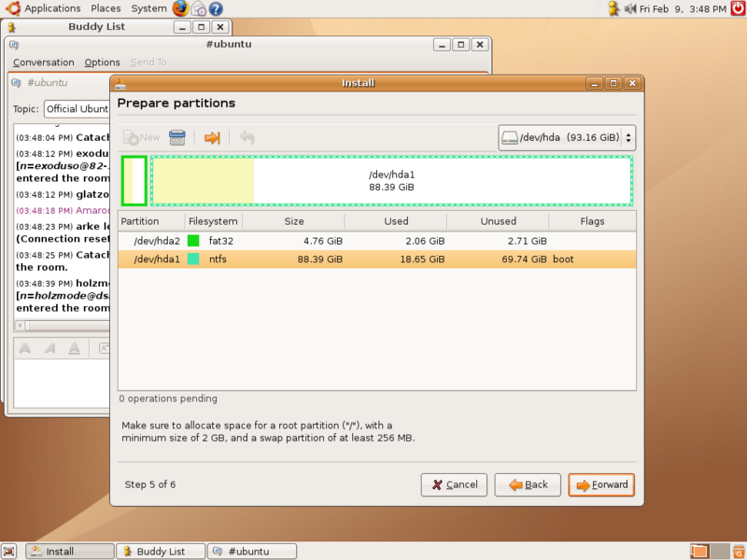Click the Undo arrow toolbar icon
747x560 pixels.
247,137
